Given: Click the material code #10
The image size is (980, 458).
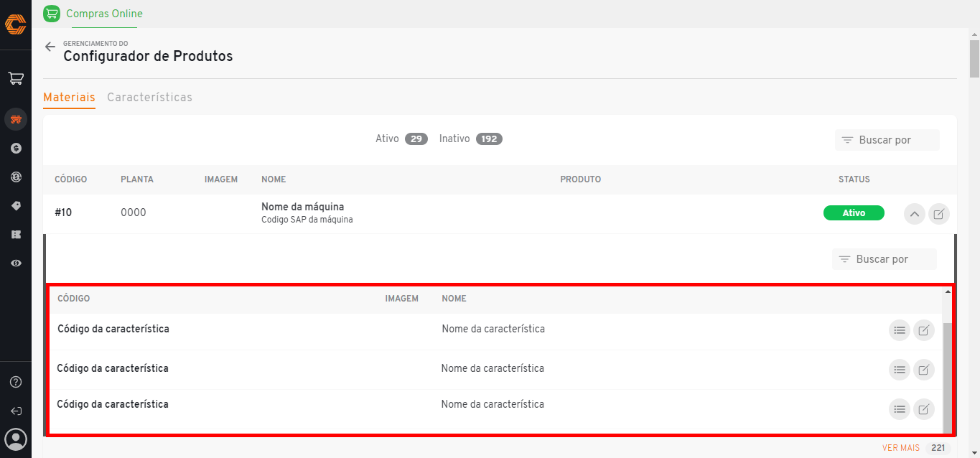Looking at the screenshot, I should pos(63,212).
